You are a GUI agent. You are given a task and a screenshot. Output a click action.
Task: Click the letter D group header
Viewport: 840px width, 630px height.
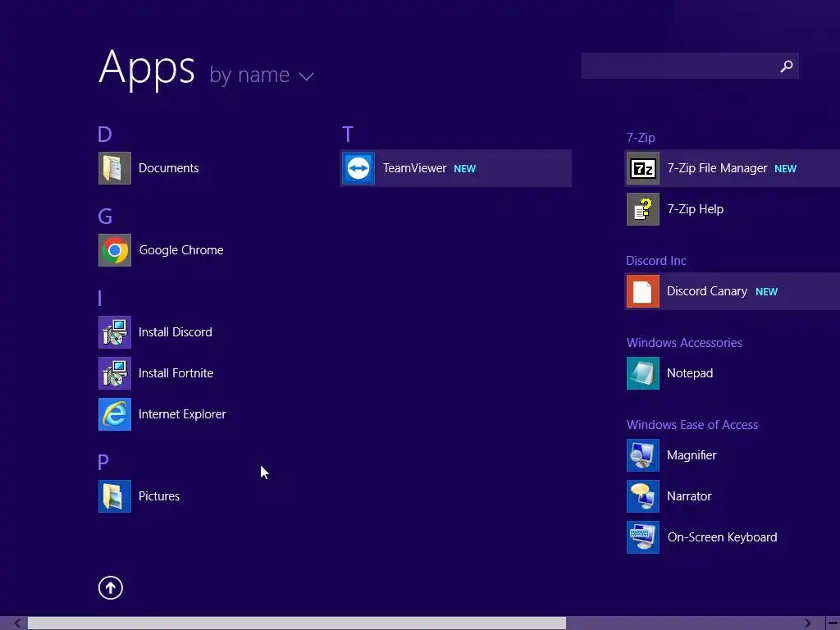coord(105,135)
